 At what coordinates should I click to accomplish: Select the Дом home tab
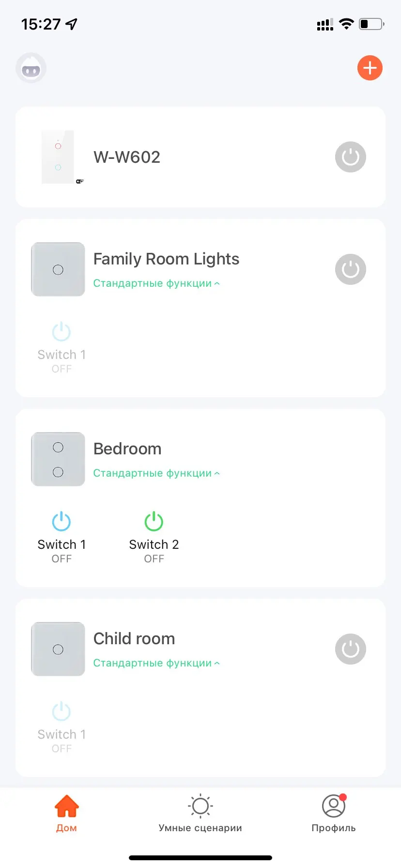[x=66, y=814]
